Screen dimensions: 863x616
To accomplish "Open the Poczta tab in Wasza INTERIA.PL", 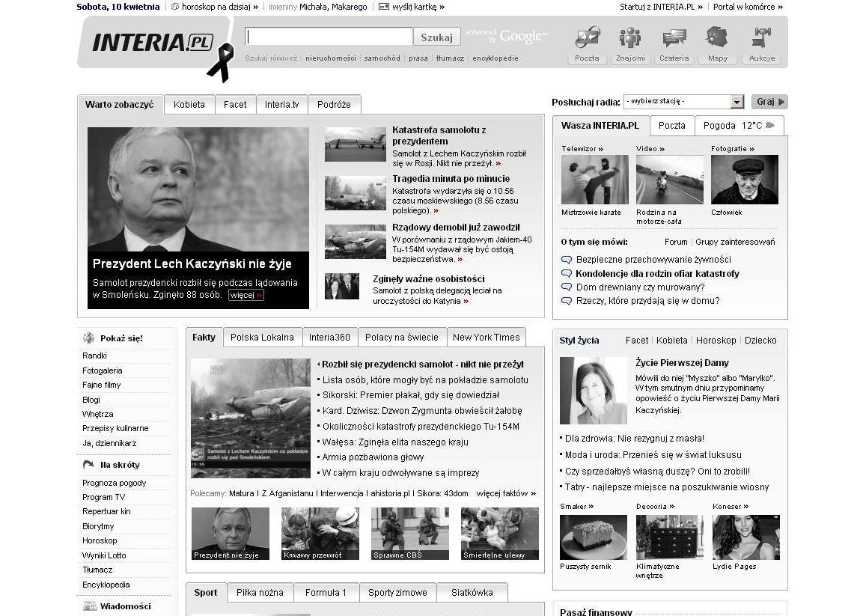I will tap(672, 126).
